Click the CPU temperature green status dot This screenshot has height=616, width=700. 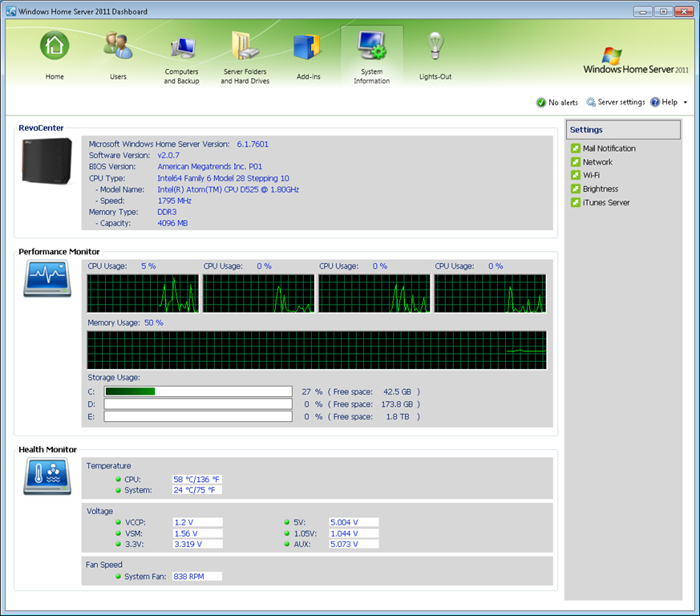click(x=119, y=480)
